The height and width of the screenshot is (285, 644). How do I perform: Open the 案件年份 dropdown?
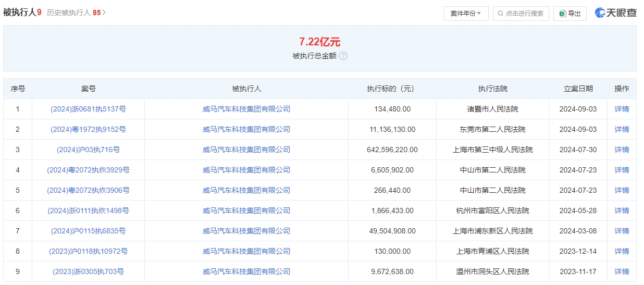(x=466, y=14)
